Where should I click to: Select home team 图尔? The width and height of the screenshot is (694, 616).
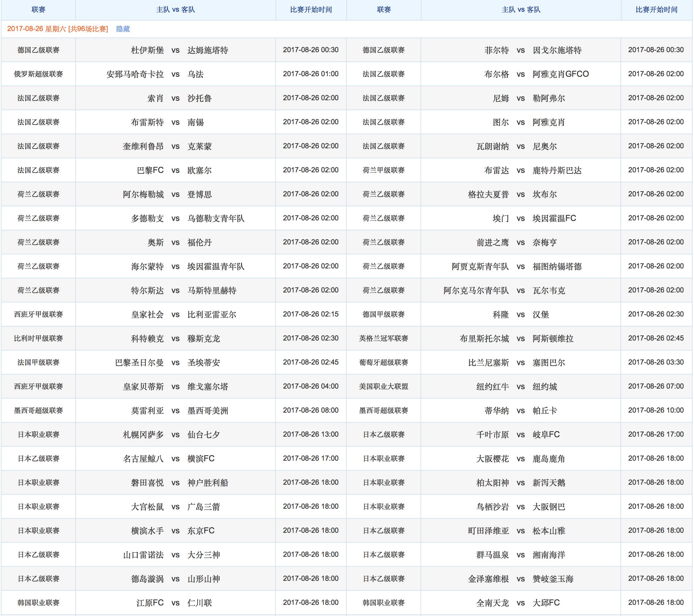(501, 122)
